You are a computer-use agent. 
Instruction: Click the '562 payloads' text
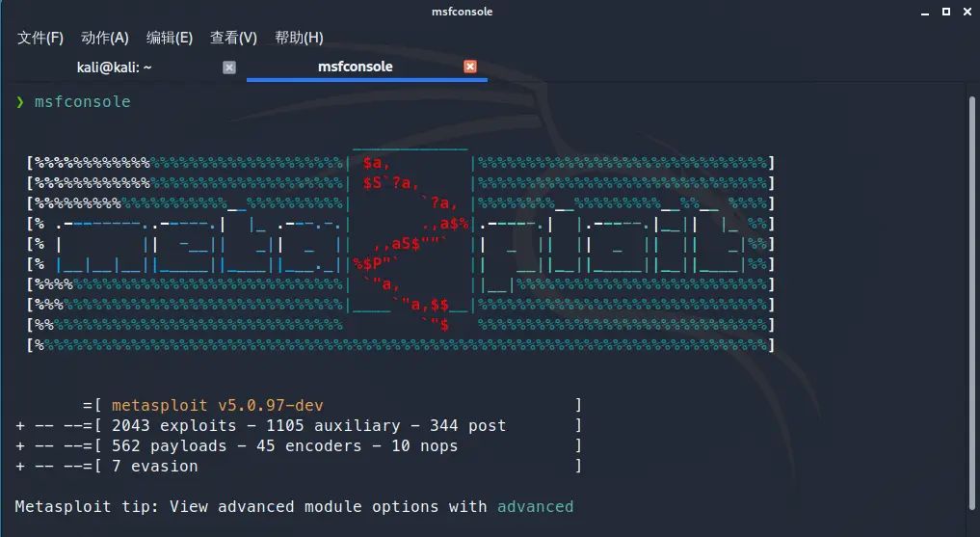click(x=169, y=445)
